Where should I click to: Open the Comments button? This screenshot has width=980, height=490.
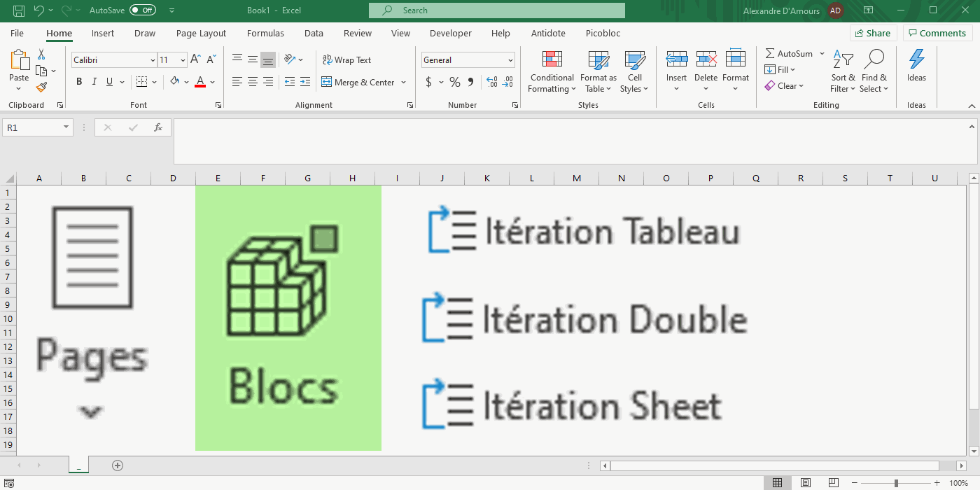click(937, 33)
